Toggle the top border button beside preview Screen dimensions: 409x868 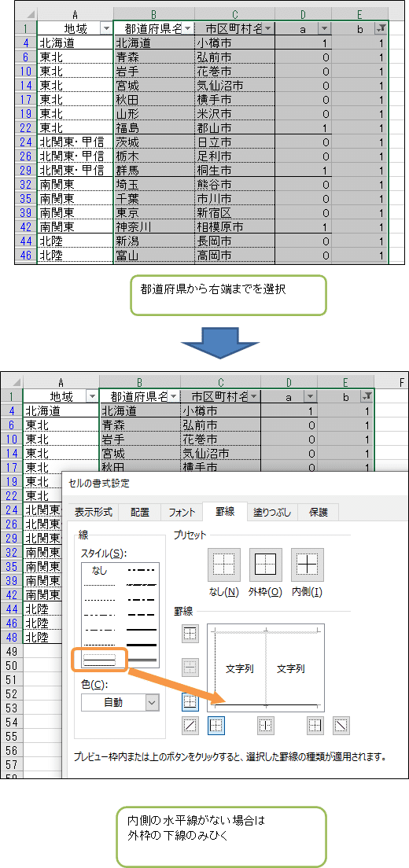pos(190,634)
